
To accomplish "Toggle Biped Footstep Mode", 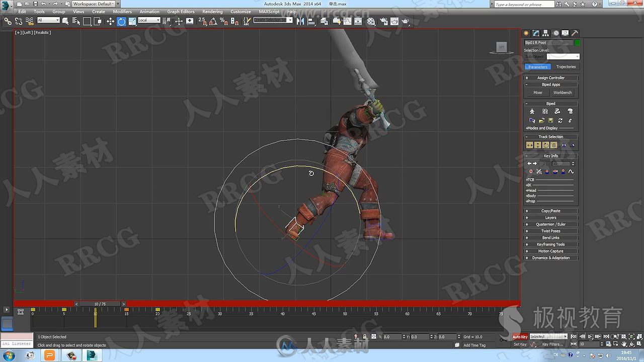I will [545, 111].
